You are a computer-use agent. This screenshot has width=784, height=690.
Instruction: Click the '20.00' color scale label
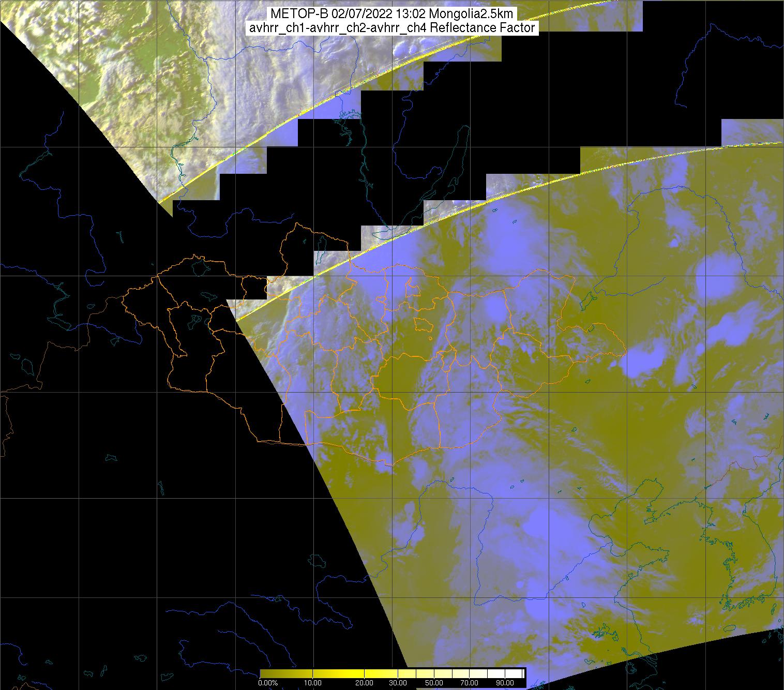pyautogui.click(x=365, y=683)
